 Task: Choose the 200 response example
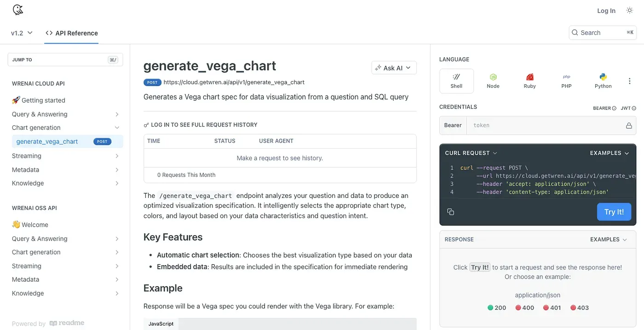coord(497,307)
